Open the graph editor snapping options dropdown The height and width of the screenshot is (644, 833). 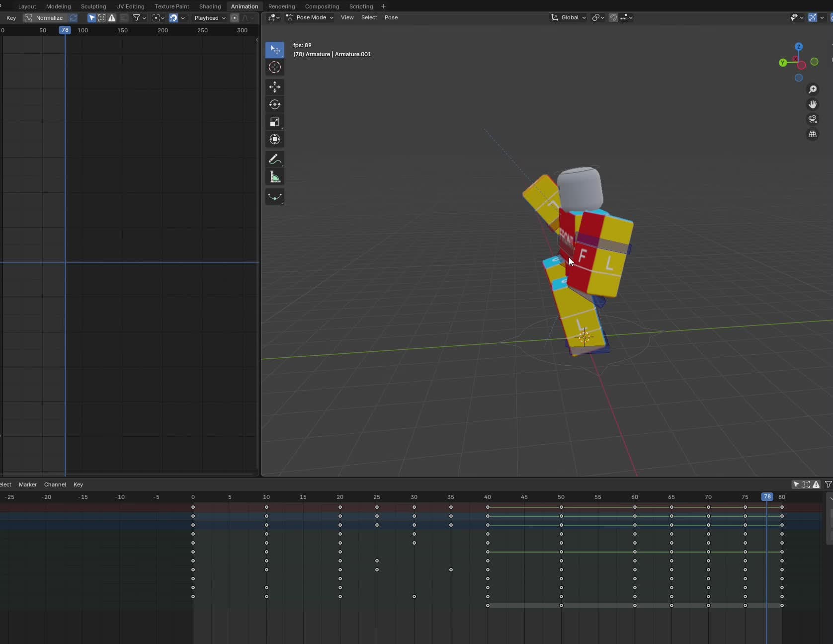click(183, 18)
